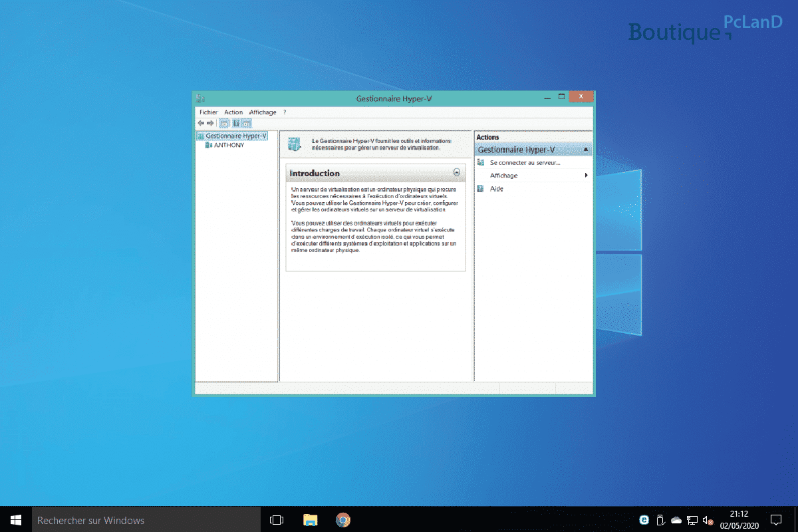Click the Se connecter au serveur icon
Image resolution: width=798 pixels, height=532 pixels.
[481, 162]
